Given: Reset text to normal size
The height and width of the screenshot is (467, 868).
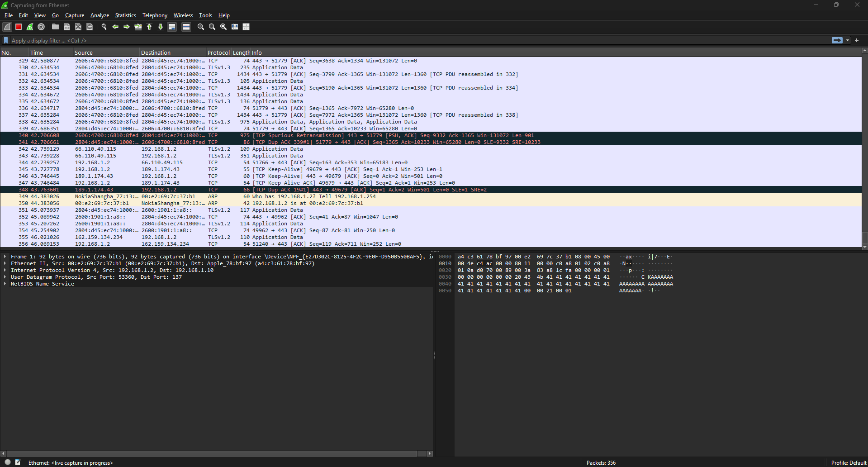Looking at the screenshot, I should click(223, 27).
